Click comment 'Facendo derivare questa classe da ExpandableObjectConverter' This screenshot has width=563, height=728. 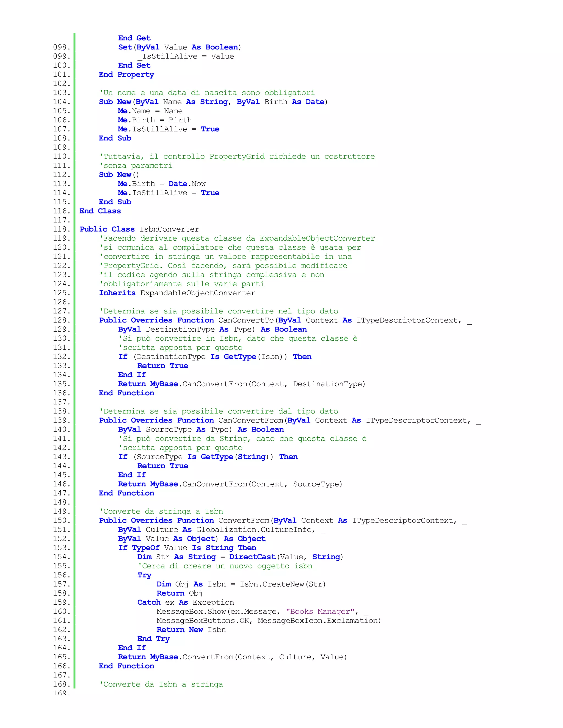237,238
